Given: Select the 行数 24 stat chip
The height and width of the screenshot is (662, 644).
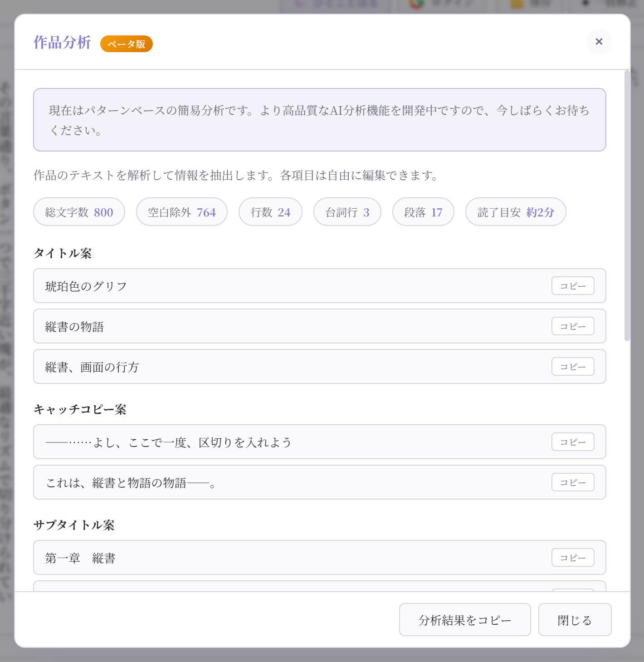Looking at the screenshot, I should click(x=270, y=211).
